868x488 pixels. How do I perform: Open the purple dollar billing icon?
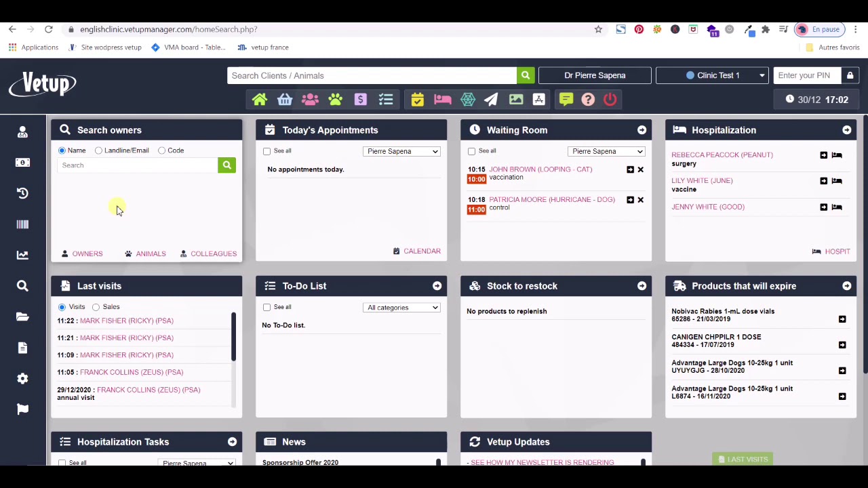point(361,100)
